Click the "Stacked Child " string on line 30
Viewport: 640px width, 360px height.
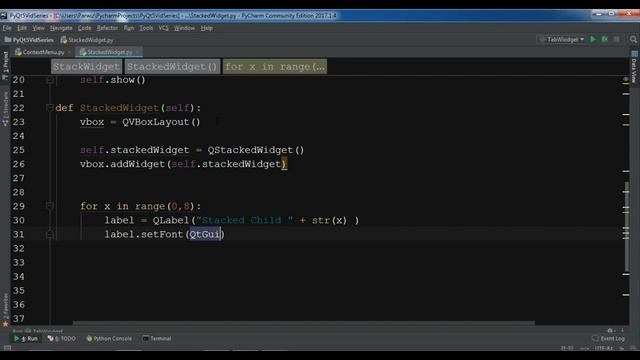[244, 220]
